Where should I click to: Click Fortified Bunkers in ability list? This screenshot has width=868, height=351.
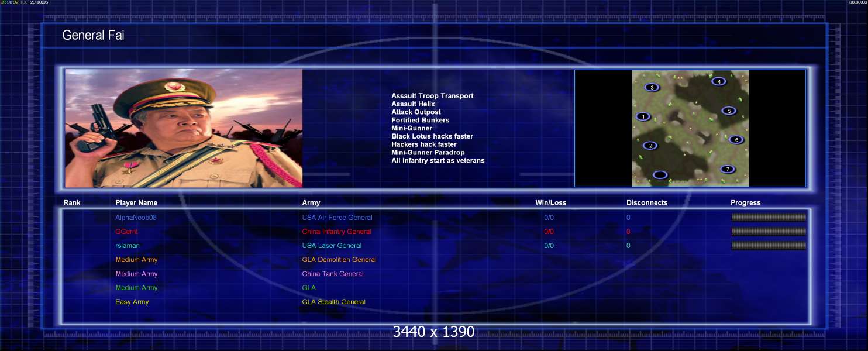[x=420, y=120]
